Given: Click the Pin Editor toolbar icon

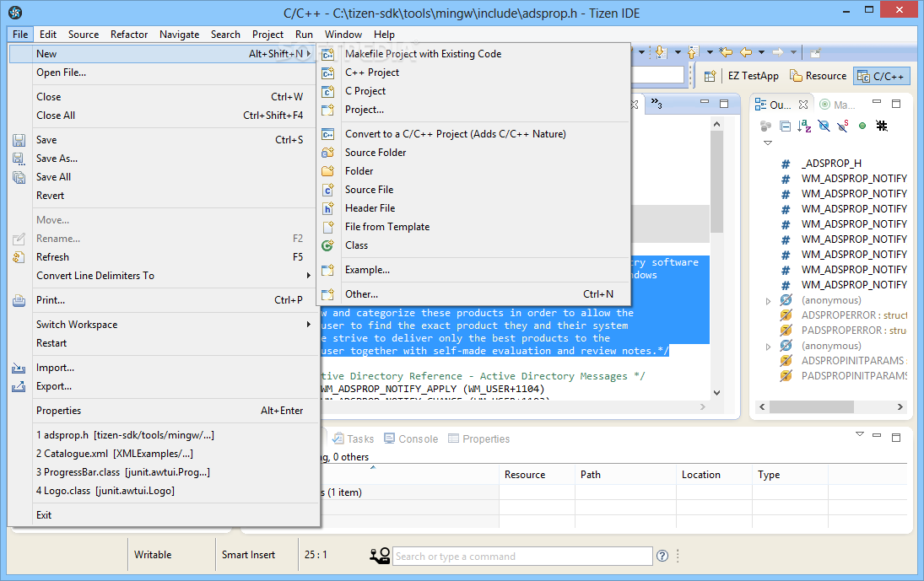Looking at the screenshot, I should tap(816, 53).
